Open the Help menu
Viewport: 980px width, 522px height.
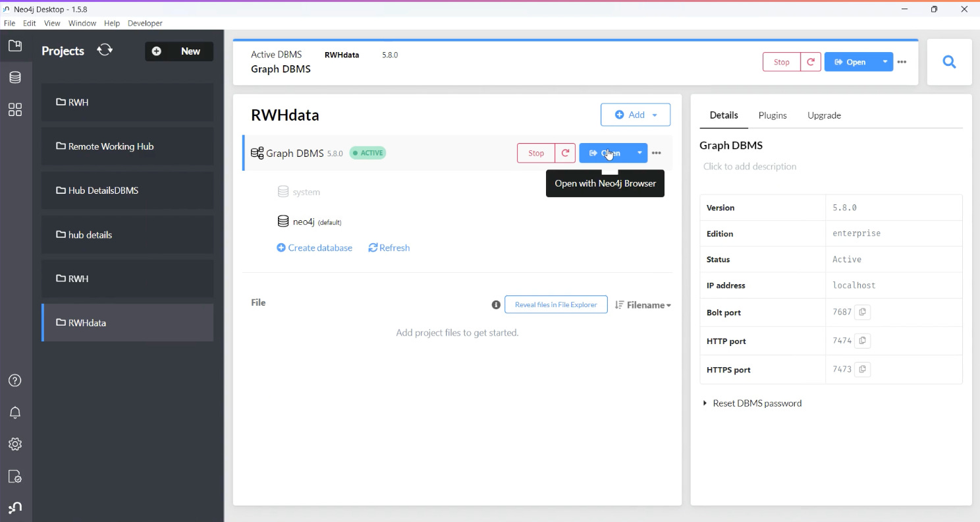click(x=112, y=23)
